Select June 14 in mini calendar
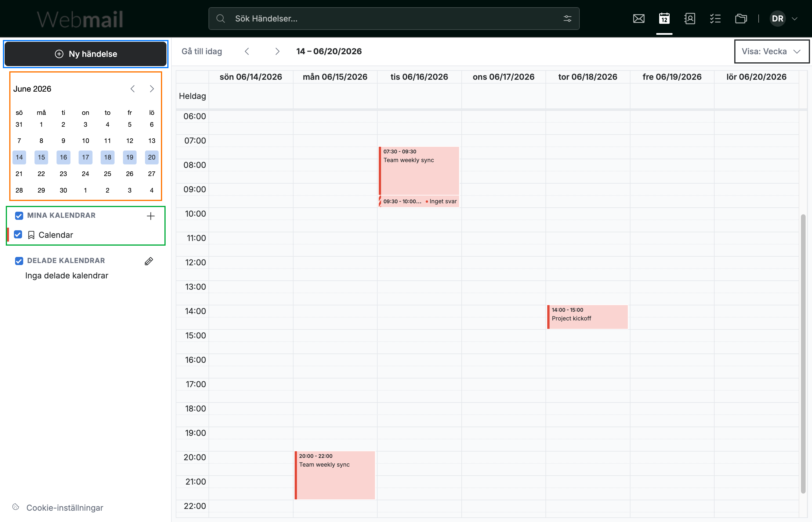Image resolution: width=812 pixels, height=522 pixels. pos(19,157)
